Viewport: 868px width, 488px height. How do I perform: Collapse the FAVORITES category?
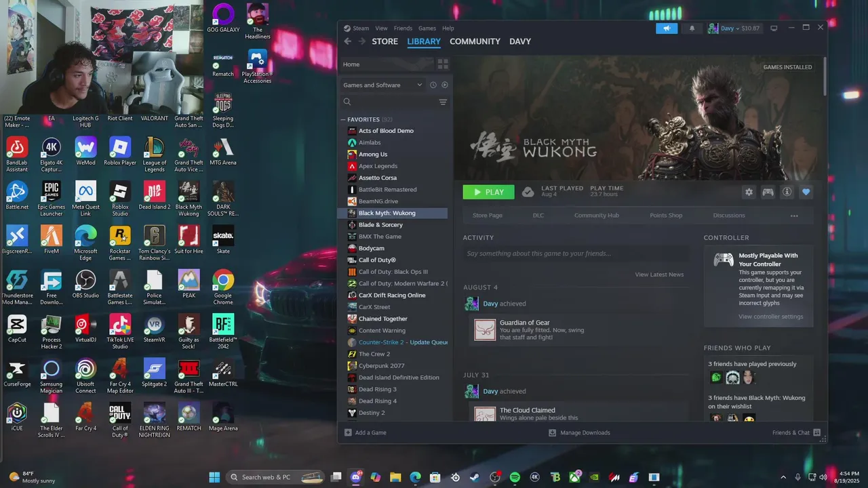pyautogui.click(x=343, y=119)
